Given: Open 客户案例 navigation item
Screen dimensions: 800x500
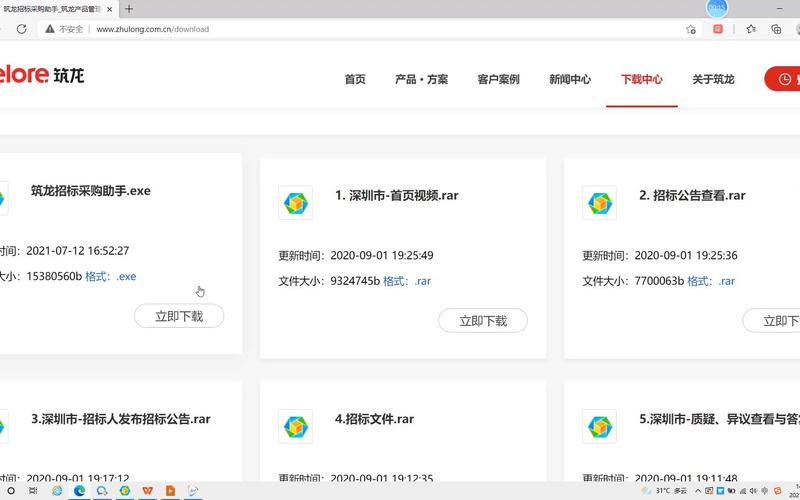Looking at the screenshot, I should click(498, 80).
